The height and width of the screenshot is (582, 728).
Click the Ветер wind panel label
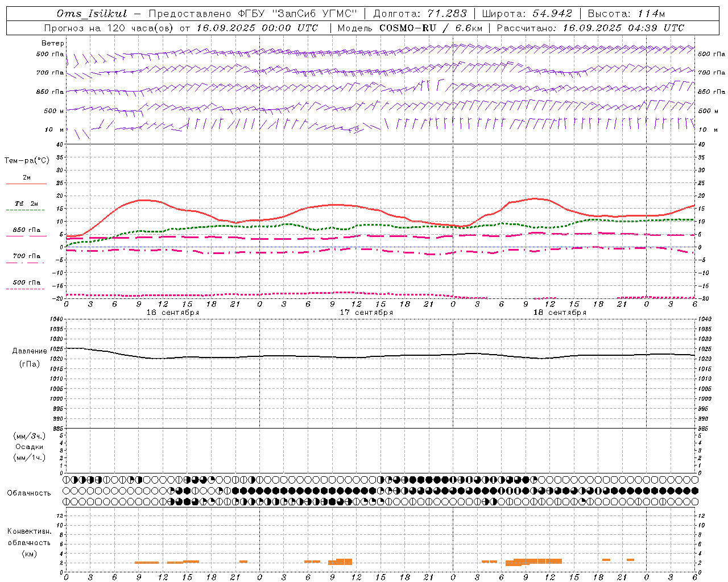[53, 43]
